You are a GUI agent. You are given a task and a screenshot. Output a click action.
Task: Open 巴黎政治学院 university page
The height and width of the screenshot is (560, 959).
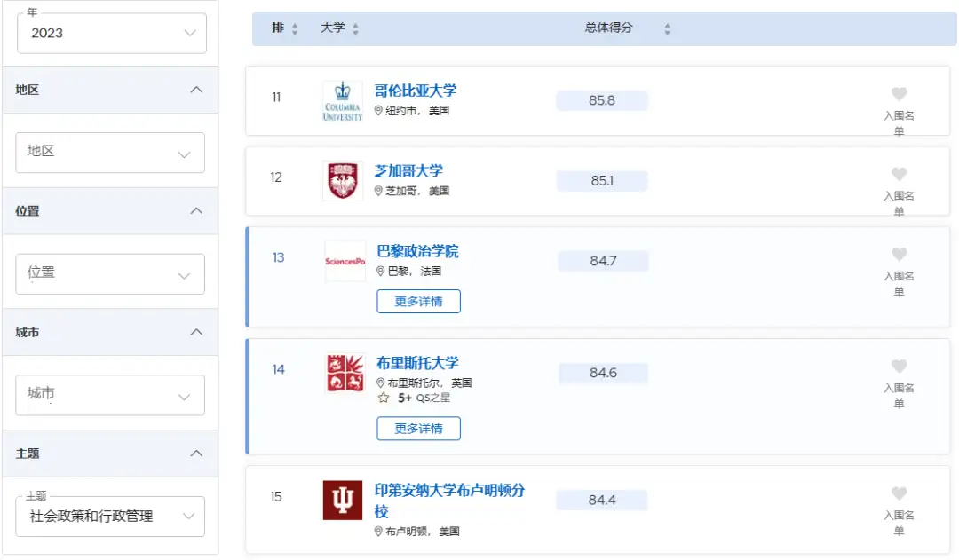pos(417,251)
